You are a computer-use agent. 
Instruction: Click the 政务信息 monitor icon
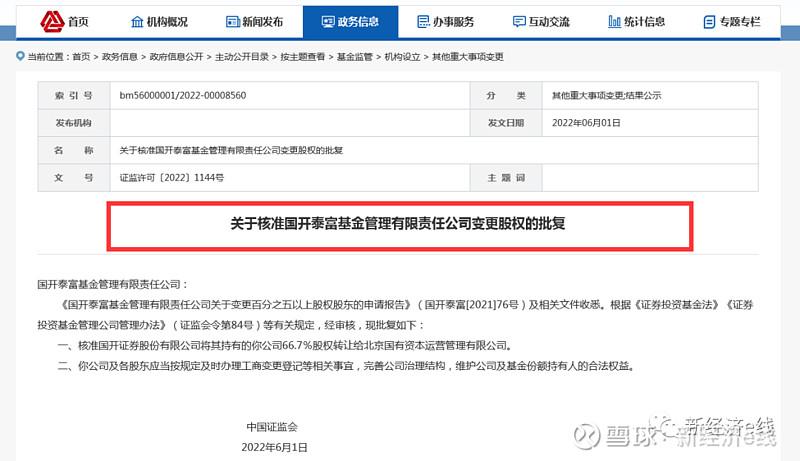pos(328,21)
